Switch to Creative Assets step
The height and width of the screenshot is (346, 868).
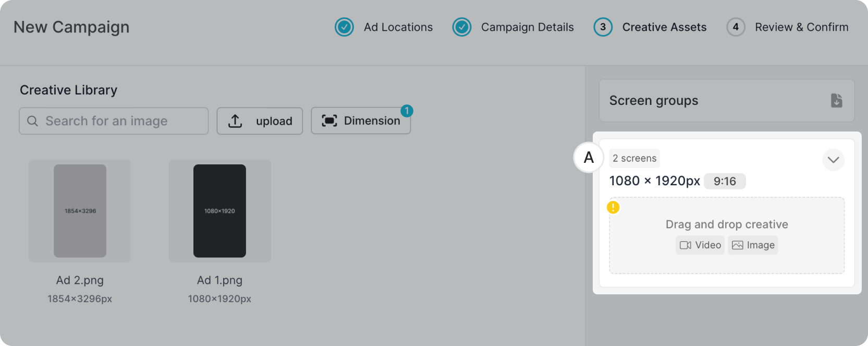[x=664, y=27]
